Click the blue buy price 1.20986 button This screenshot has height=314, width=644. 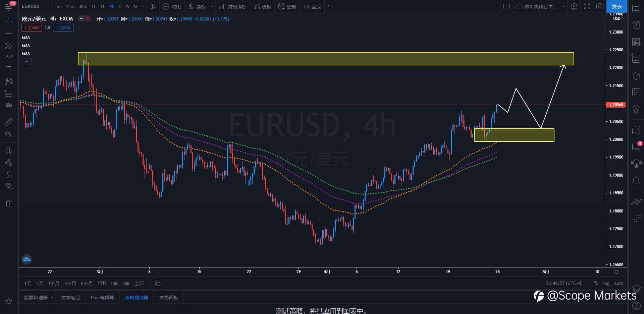[63, 28]
